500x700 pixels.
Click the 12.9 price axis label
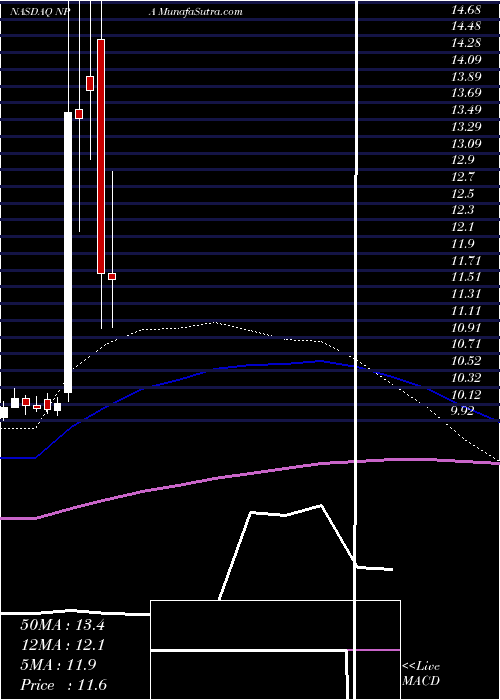point(462,160)
